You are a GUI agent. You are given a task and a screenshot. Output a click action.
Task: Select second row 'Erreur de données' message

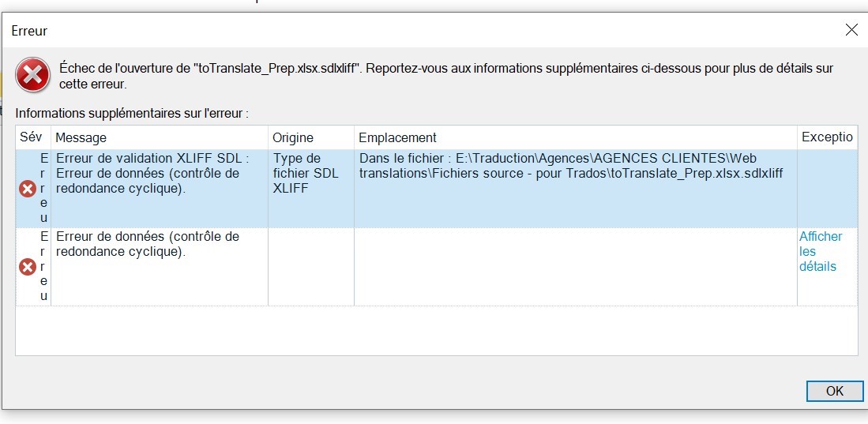coord(160,267)
